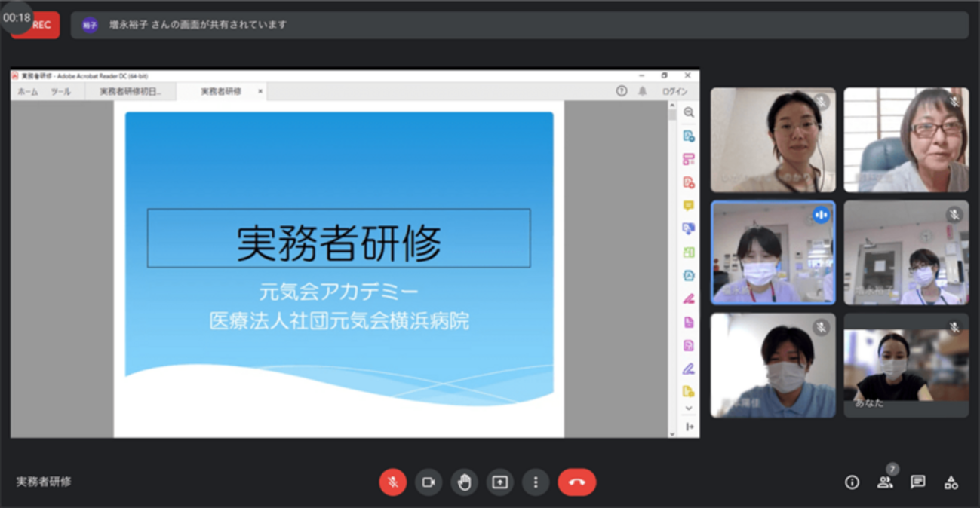Click the muted mic icon on the top-left tile
This screenshot has width=980, height=508.
[x=821, y=102]
